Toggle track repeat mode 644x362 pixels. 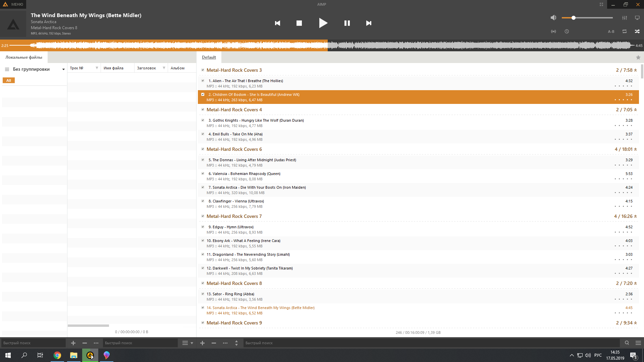(x=625, y=32)
